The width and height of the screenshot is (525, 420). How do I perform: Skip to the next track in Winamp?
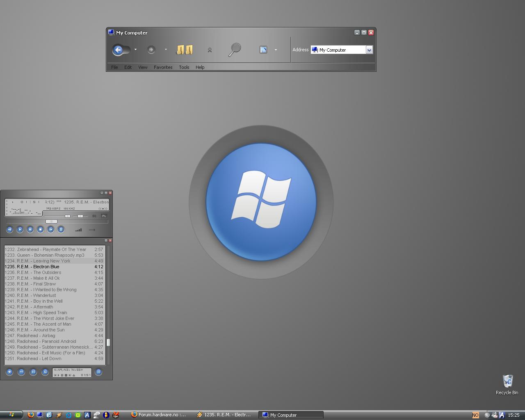50,230
